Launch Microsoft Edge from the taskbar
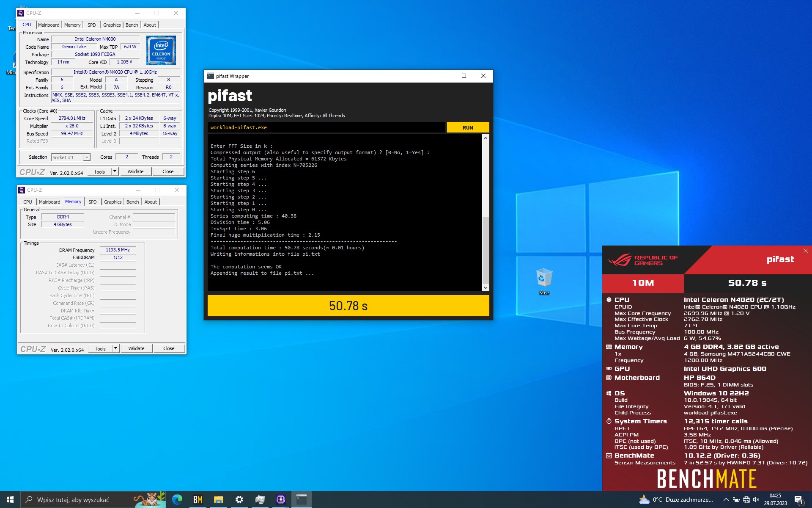The width and height of the screenshot is (812, 508). pos(177,500)
